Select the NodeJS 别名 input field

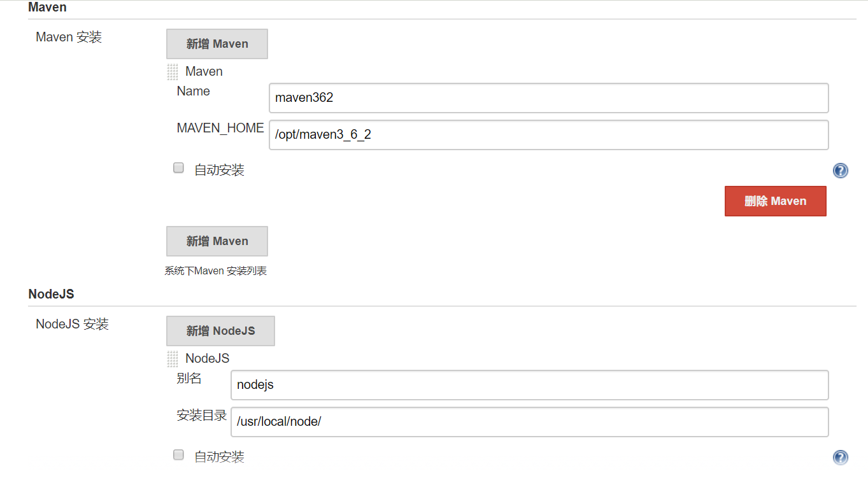click(530, 385)
